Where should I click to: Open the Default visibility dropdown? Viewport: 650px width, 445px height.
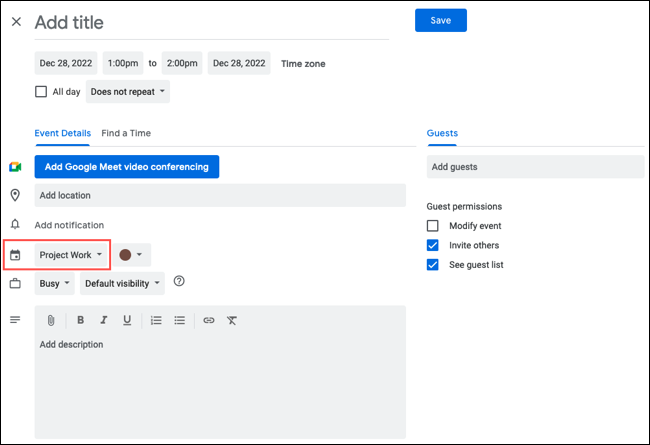coord(122,284)
